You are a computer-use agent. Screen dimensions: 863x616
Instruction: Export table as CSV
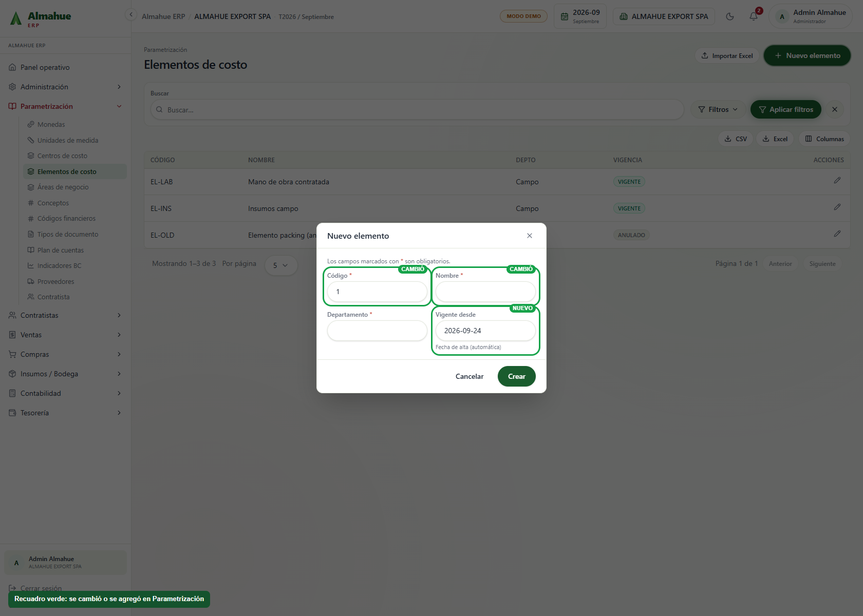click(736, 139)
